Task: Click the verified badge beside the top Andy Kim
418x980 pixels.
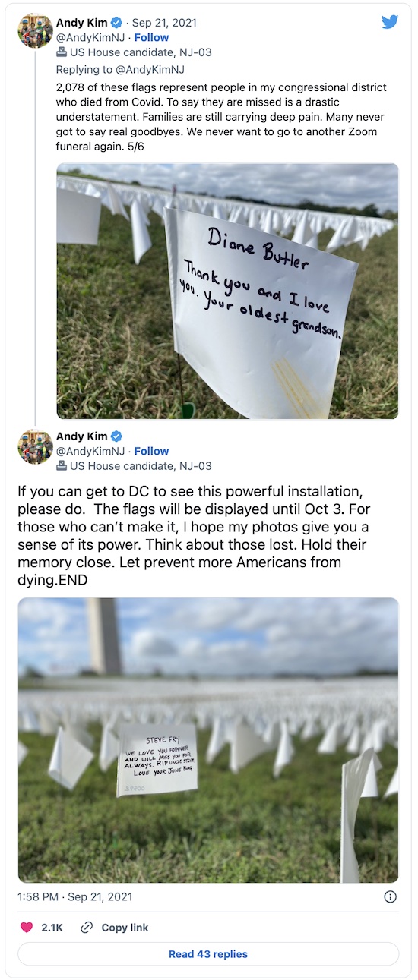Action: coord(116,23)
